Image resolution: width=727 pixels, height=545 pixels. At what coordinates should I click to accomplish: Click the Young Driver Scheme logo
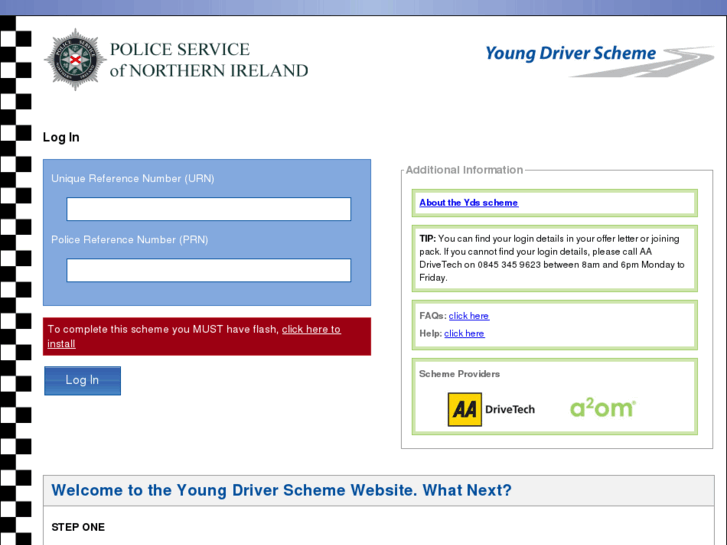tap(599, 60)
